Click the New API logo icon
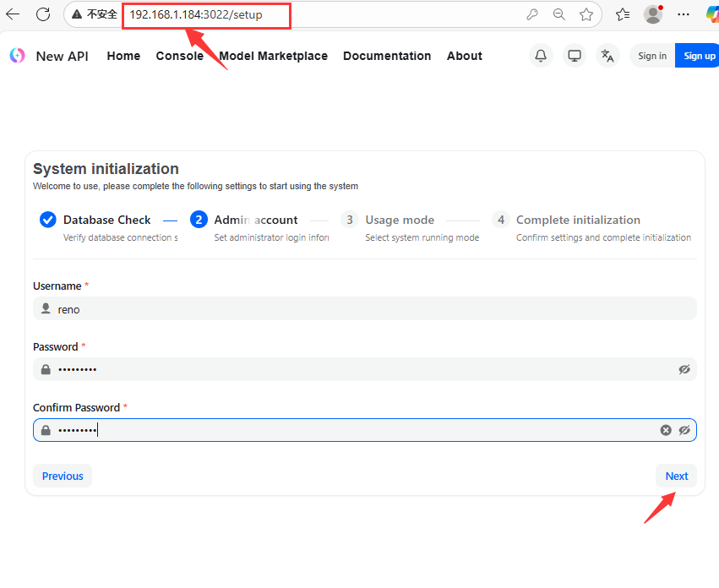Screen dimensions: 719x588 click(x=18, y=56)
